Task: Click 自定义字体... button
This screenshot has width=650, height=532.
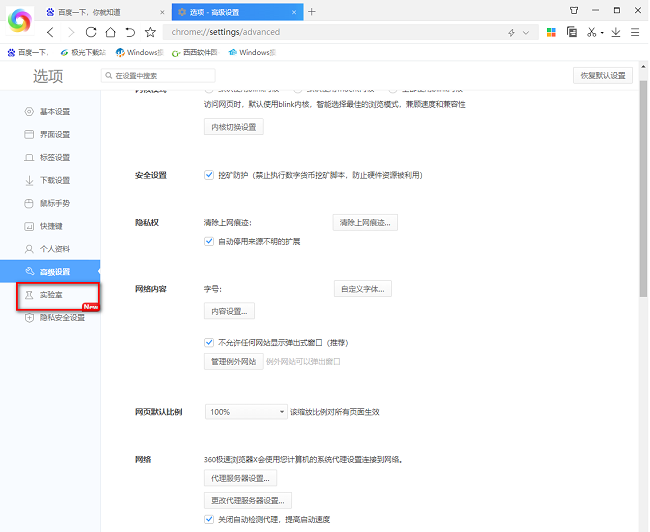Action: [x=363, y=289]
